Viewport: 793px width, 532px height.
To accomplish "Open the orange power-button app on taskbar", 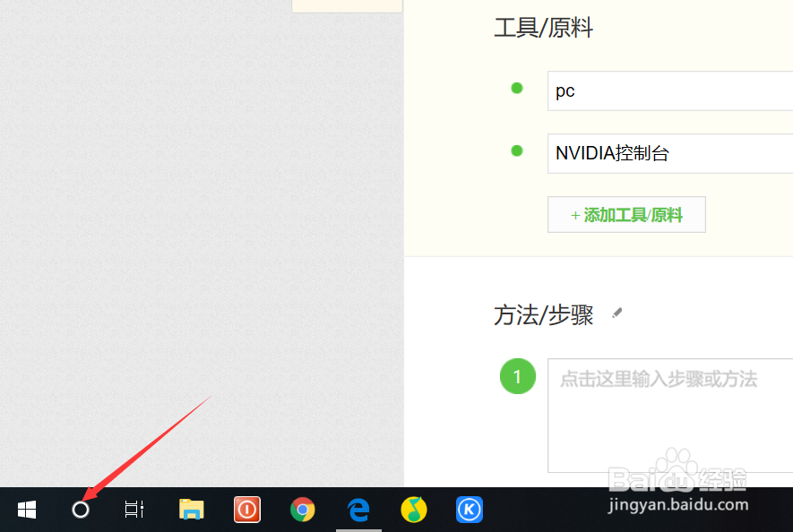I will click(247, 509).
